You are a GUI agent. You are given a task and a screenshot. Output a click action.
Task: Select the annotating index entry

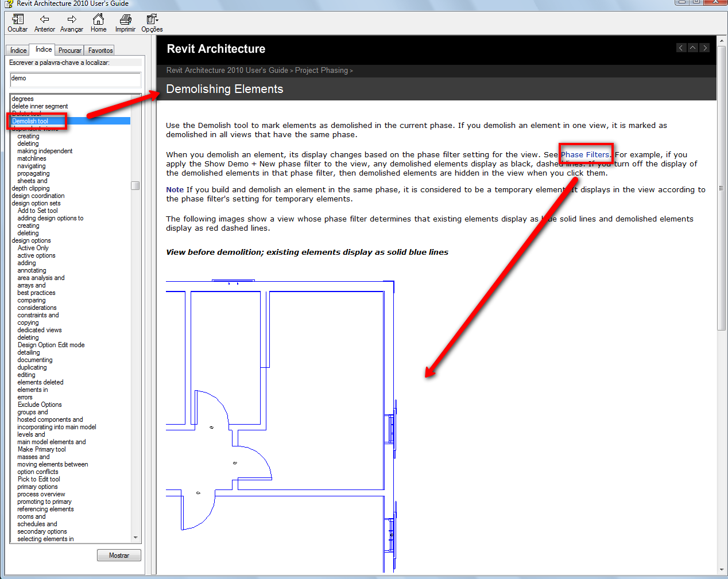click(x=32, y=270)
